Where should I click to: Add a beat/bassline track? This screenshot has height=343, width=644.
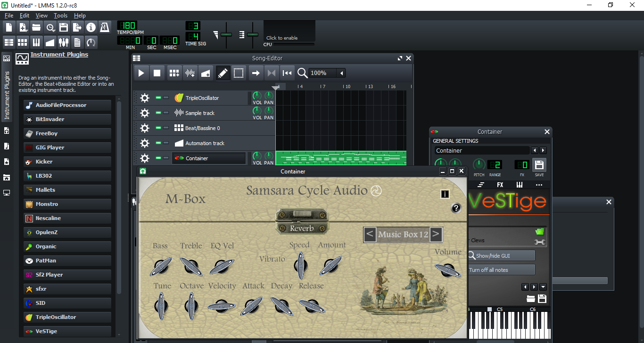[174, 73]
